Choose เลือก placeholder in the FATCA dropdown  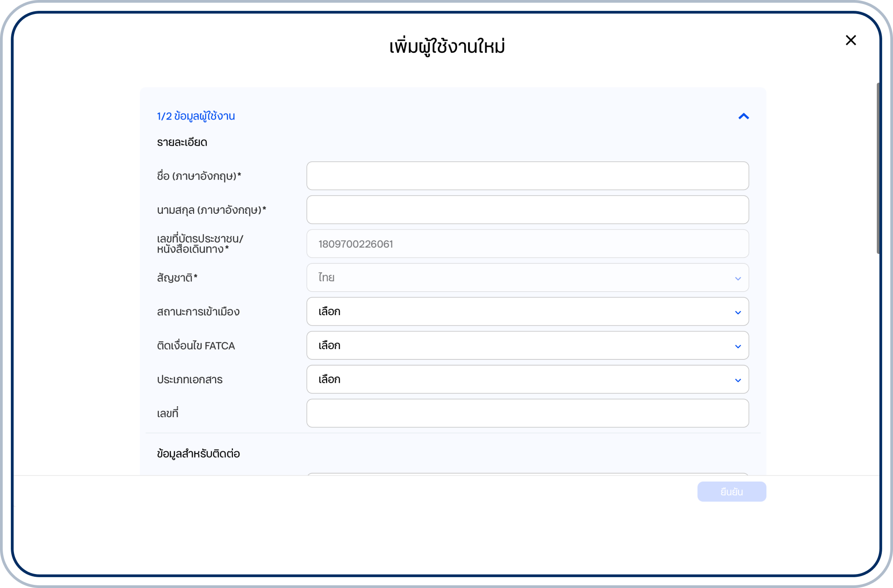point(329,345)
